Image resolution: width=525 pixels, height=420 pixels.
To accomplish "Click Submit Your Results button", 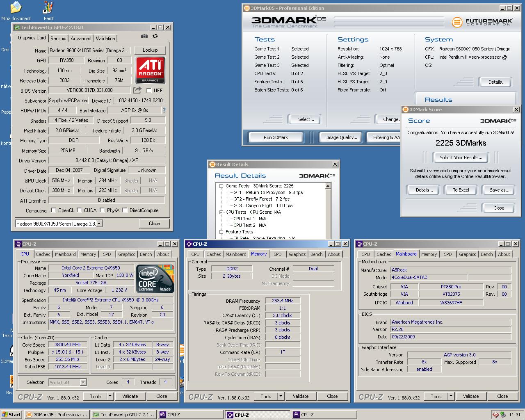I will 461,157.
